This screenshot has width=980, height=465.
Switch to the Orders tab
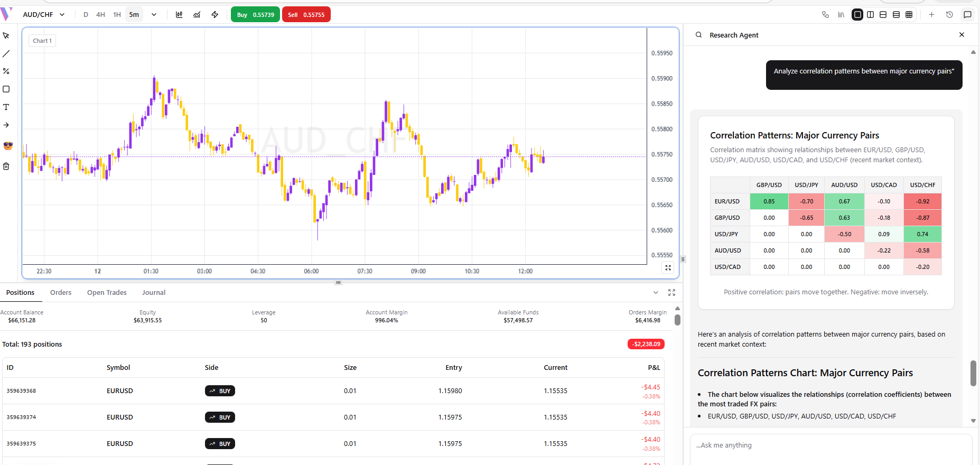coord(61,293)
